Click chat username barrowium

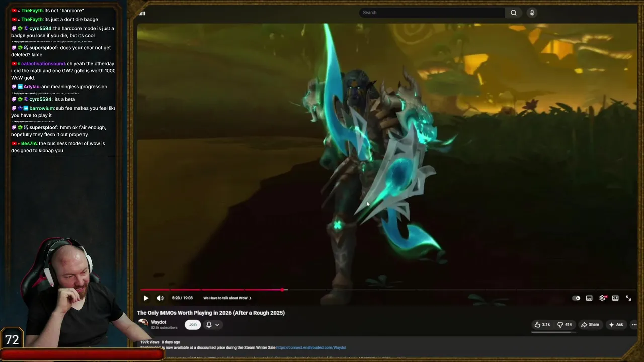[42, 108]
